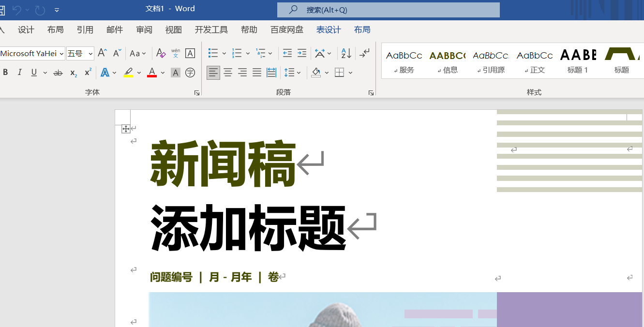The height and width of the screenshot is (327, 644).
Task: Justify text alignment
Action: coord(257,73)
